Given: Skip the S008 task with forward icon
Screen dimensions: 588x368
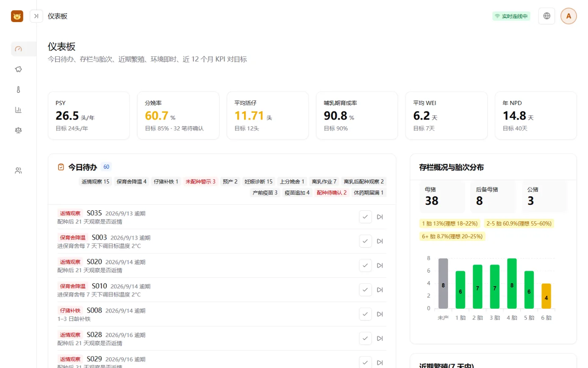Looking at the screenshot, I should 380,314.
